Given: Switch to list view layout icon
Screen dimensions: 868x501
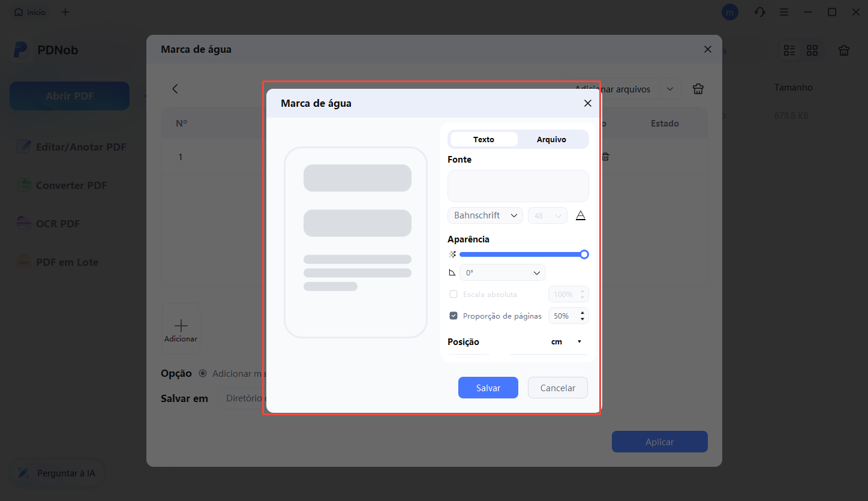Looking at the screenshot, I should pyautogui.click(x=789, y=51).
